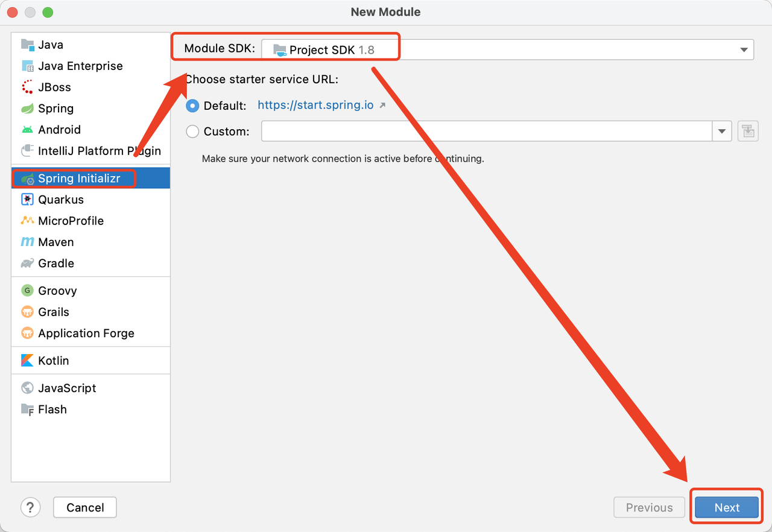Select Application Forge list entry text
This screenshot has height=532, width=772.
point(86,333)
